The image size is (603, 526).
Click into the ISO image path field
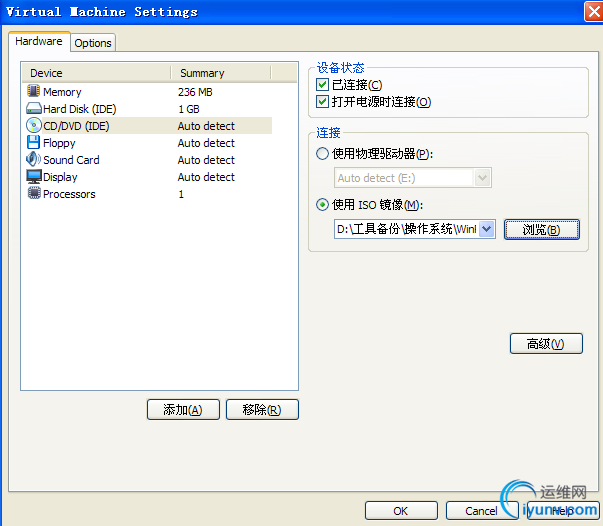coord(407,229)
